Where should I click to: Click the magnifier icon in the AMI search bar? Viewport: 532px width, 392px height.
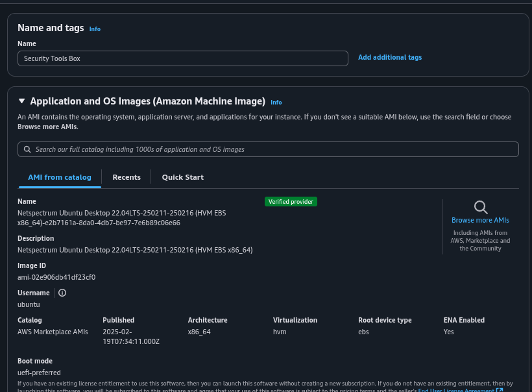click(x=27, y=149)
